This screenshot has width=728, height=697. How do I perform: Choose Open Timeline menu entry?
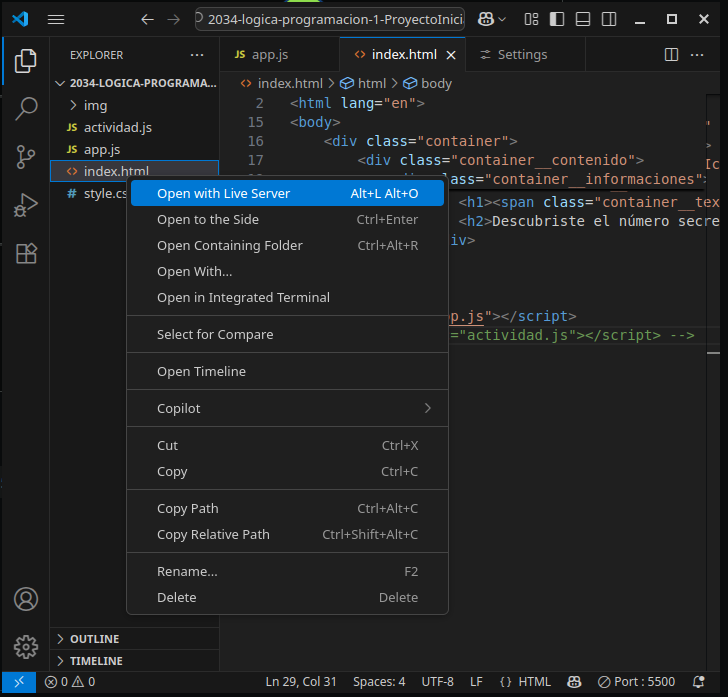[x=287, y=371]
